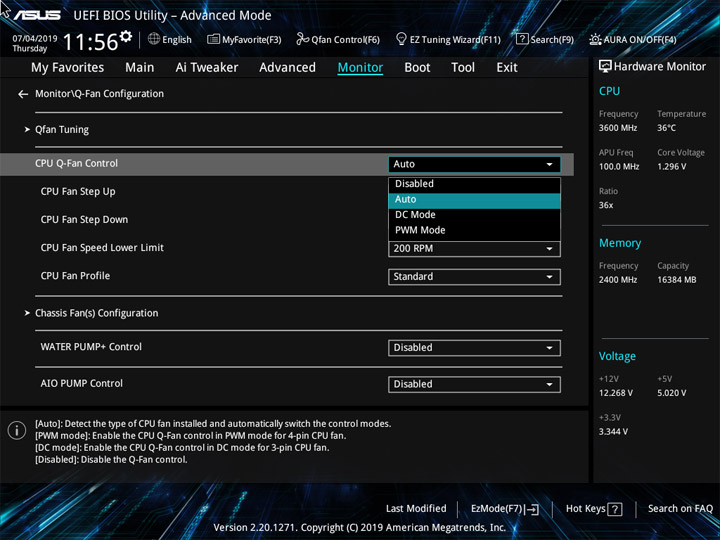Go to the Boot tab
Viewport: 720px width, 540px height.
[x=417, y=68]
